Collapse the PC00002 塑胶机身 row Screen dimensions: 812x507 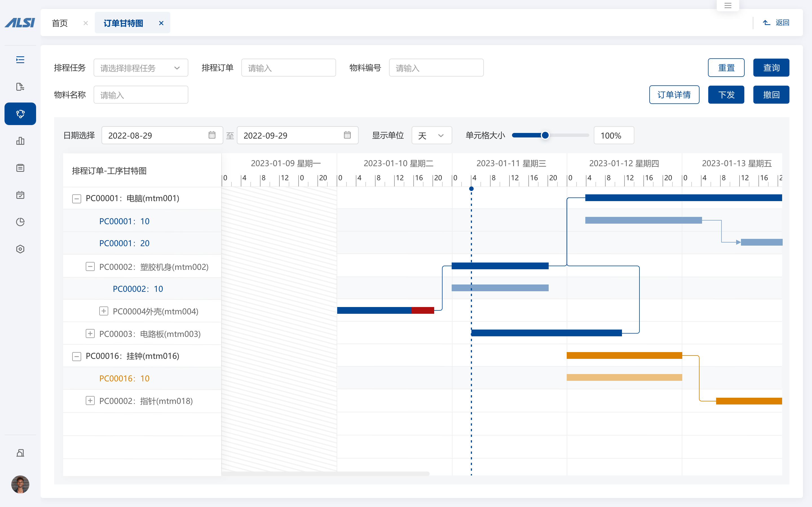coord(90,267)
